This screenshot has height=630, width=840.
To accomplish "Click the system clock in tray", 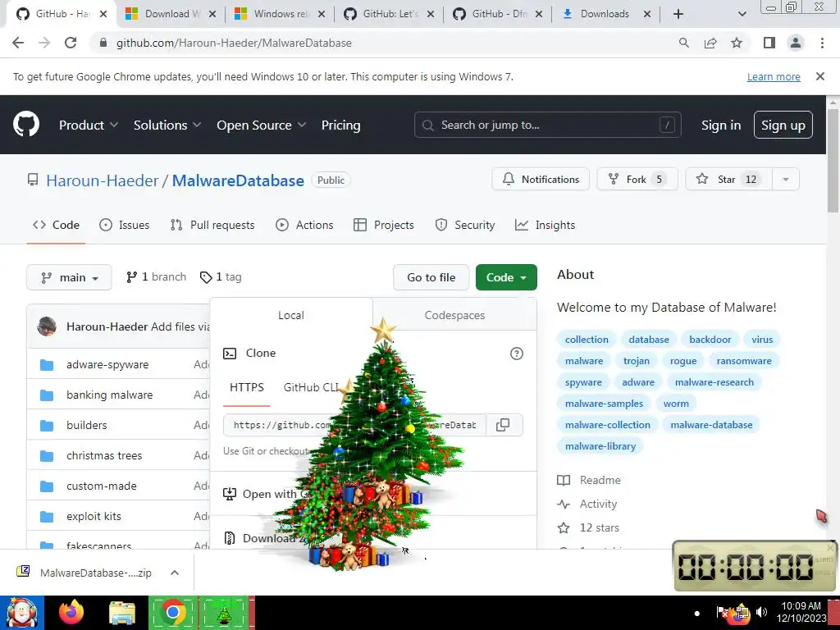I will click(x=801, y=612).
